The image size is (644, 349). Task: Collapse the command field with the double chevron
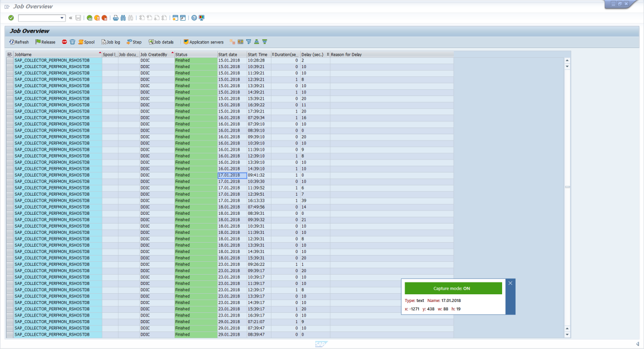[x=71, y=18]
